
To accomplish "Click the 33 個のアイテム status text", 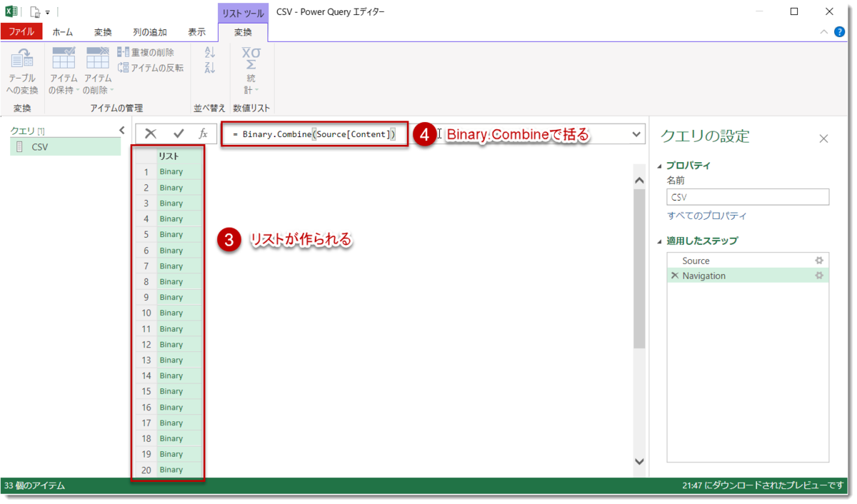I will click(35, 485).
